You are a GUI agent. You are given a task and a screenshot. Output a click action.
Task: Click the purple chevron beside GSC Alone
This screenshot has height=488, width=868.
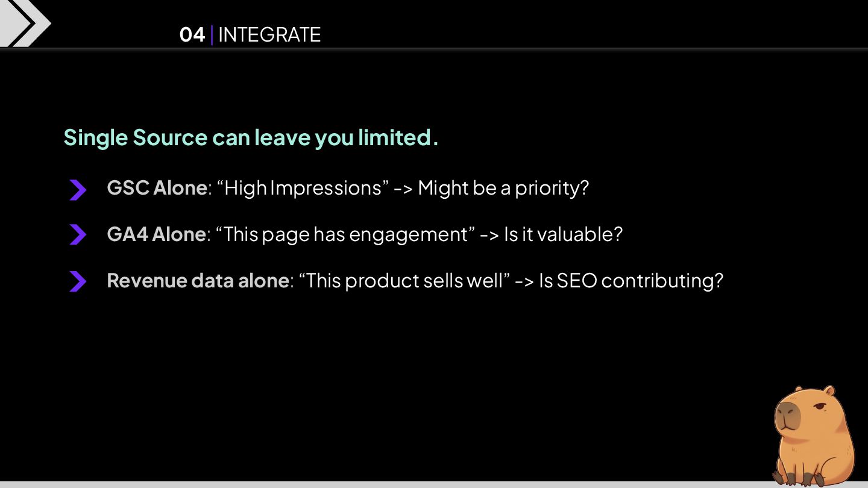click(x=78, y=189)
